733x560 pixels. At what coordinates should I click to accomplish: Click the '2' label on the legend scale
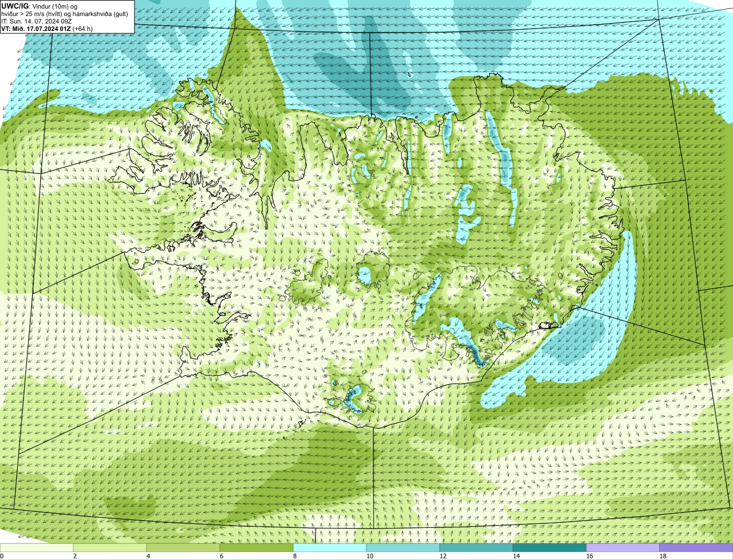click(x=75, y=556)
